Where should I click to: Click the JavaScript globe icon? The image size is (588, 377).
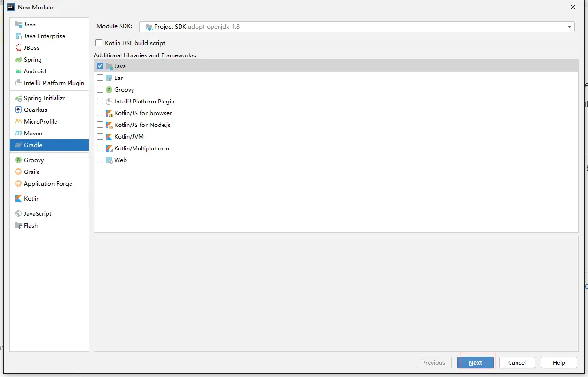pos(18,214)
